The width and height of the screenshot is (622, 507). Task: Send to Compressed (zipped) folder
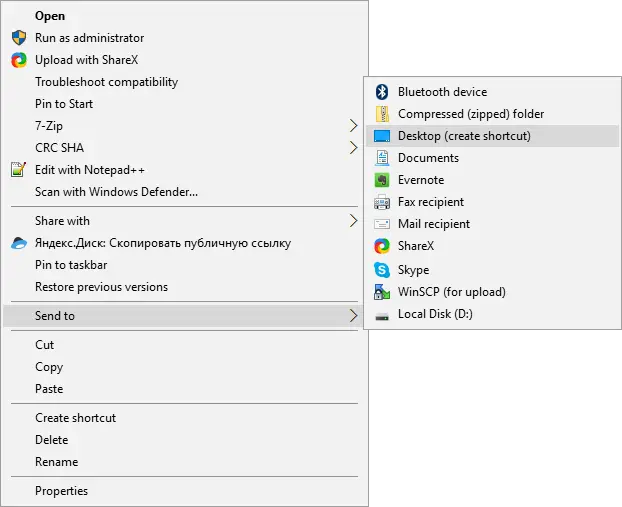[492, 114]
